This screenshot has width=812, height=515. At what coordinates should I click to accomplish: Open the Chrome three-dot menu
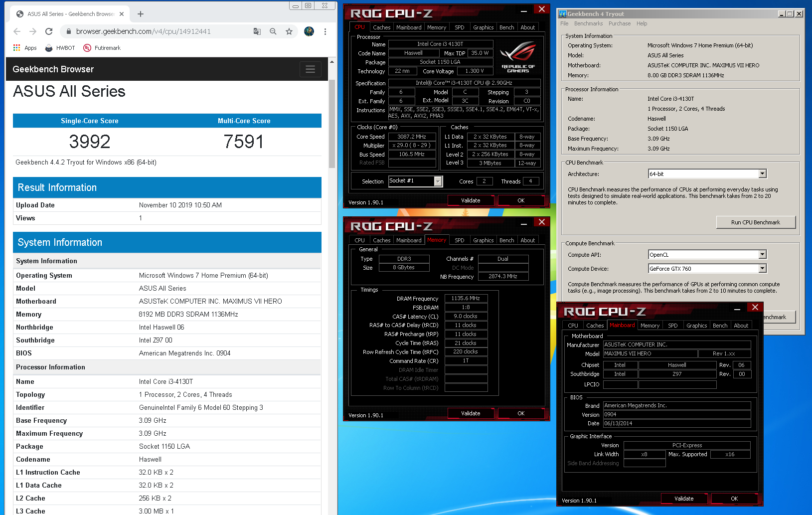[x=325, y=31]
